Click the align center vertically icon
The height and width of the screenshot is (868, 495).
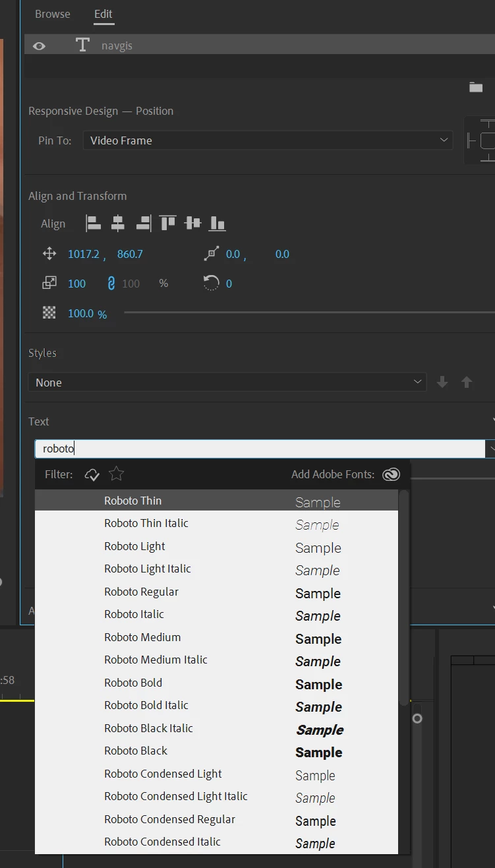(192, 224)
